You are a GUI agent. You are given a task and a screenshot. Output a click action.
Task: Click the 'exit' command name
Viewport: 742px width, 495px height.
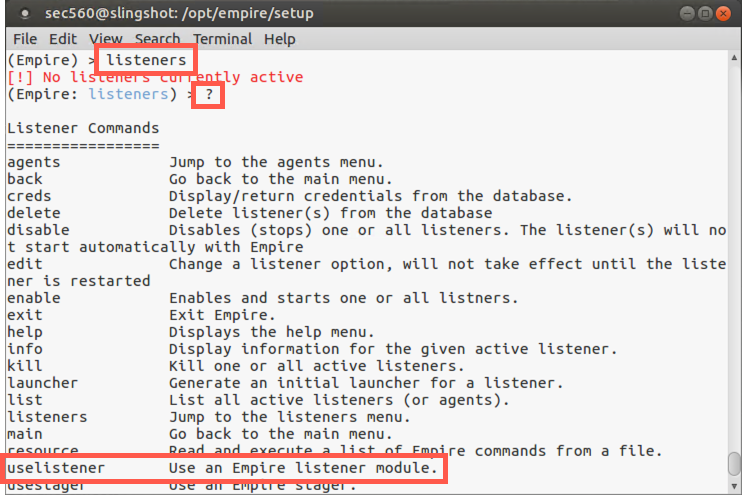pos(25,315)
